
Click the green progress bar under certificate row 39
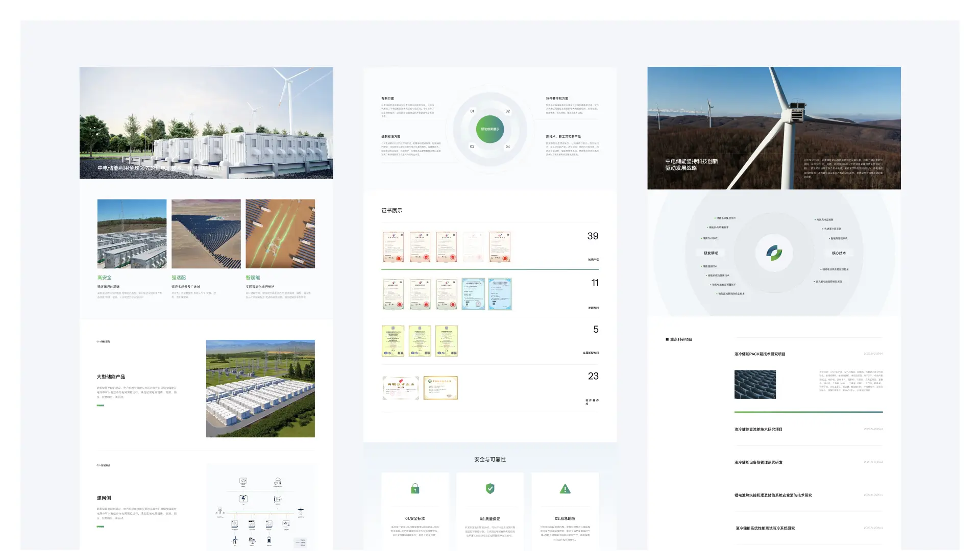[x=489, y=269]
